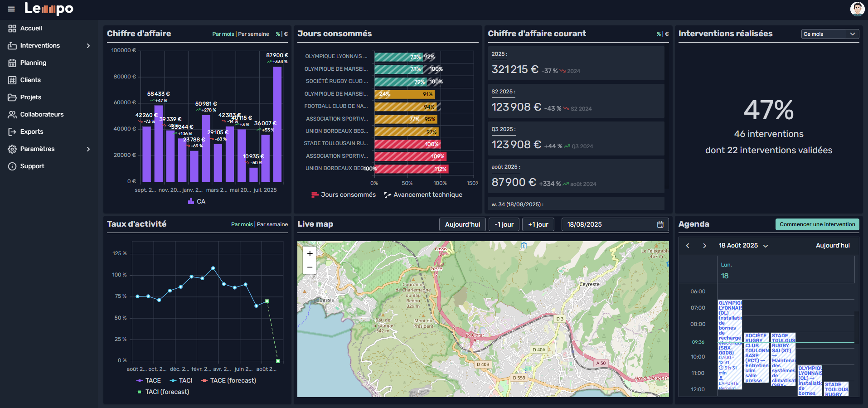868x408 pixels.
Task: Click the Planning calendar icon in sidebar
Action: tap(12, 63)
